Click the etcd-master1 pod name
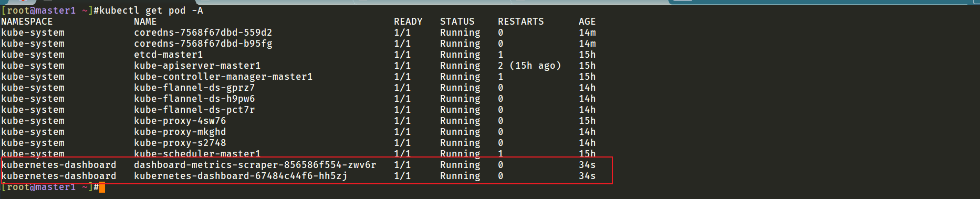Viewport: 980px width, 199px height. click(x=169, y=55)
